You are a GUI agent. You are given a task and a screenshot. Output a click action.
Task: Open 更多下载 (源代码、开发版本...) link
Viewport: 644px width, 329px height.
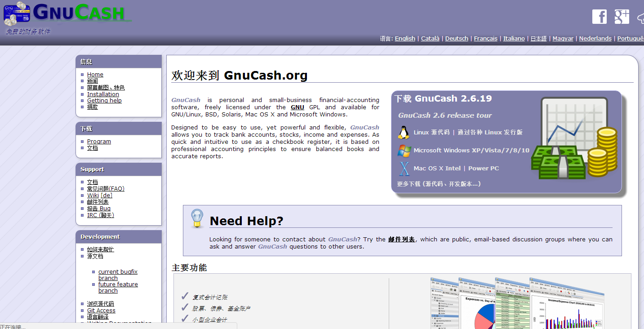[x=439, y=184]
